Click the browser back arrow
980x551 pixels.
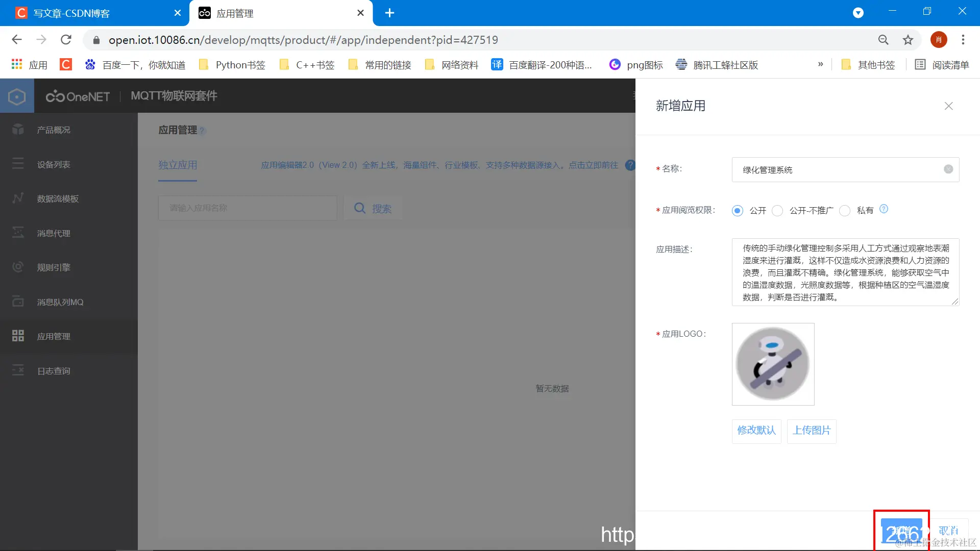point(17,40)
